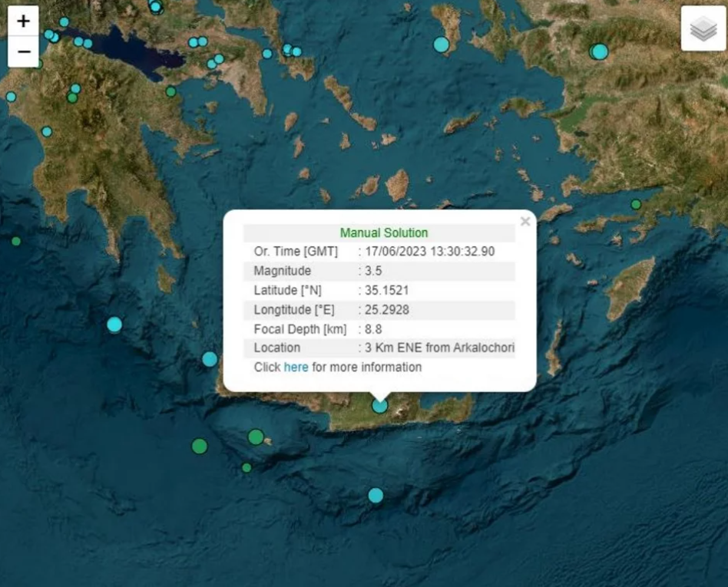The image size is (728, 587).
Task: Click the small green marker south of Gavdos
Action: pyautogui.click(x=247, y=468)
